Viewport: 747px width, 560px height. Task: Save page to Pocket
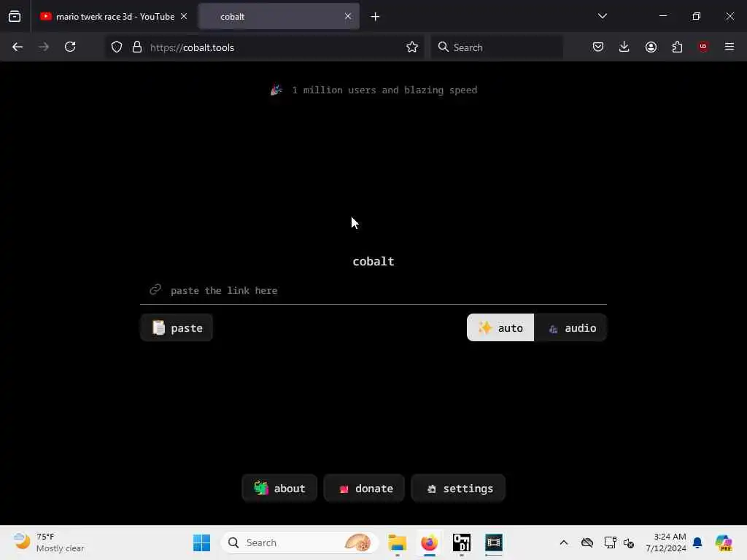click(598, 47)
